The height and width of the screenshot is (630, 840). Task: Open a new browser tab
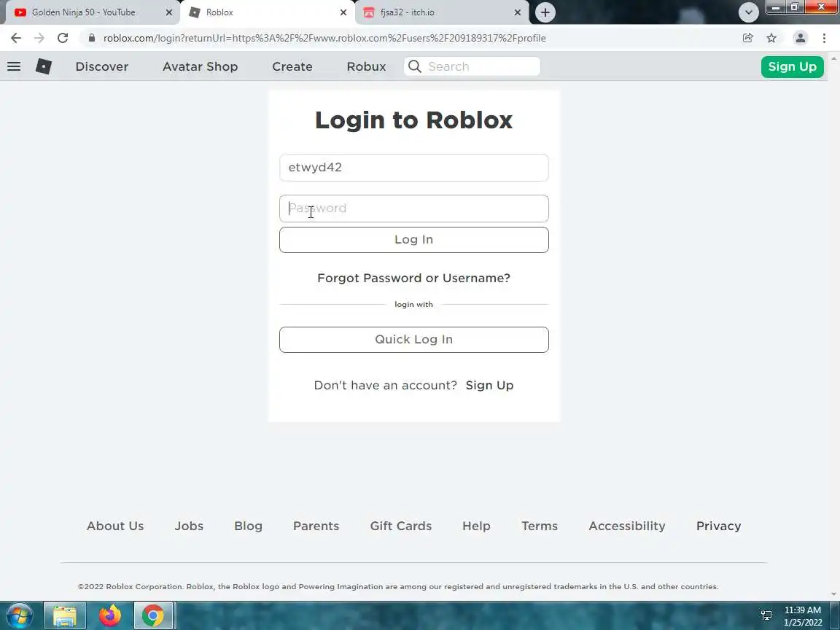(545, 12)
